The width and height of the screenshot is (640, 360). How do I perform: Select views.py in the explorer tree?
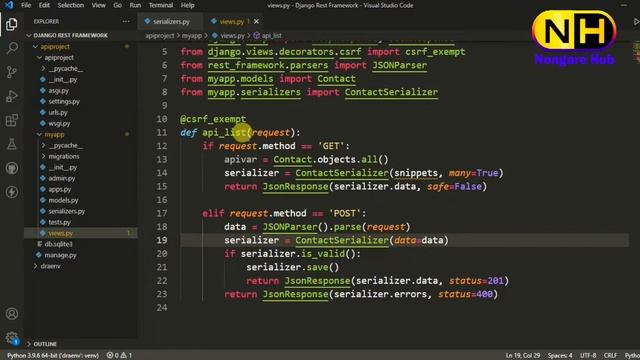point(81,233)
